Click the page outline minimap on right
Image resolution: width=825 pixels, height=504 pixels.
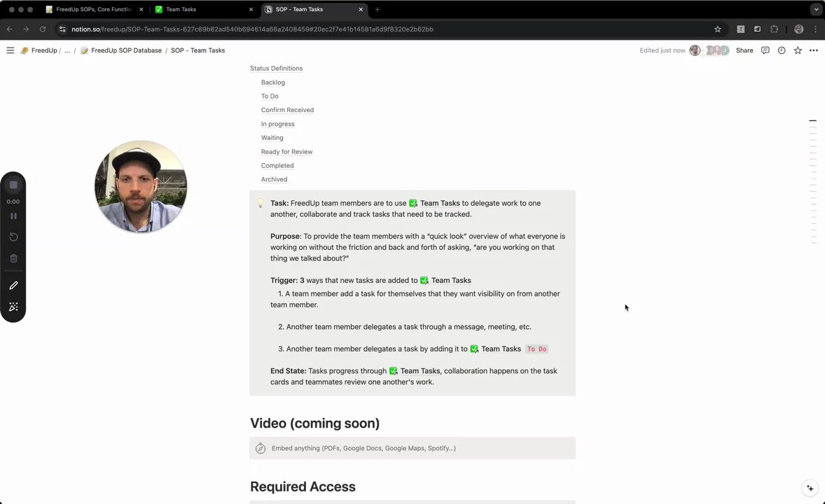(x=813, y=181)
